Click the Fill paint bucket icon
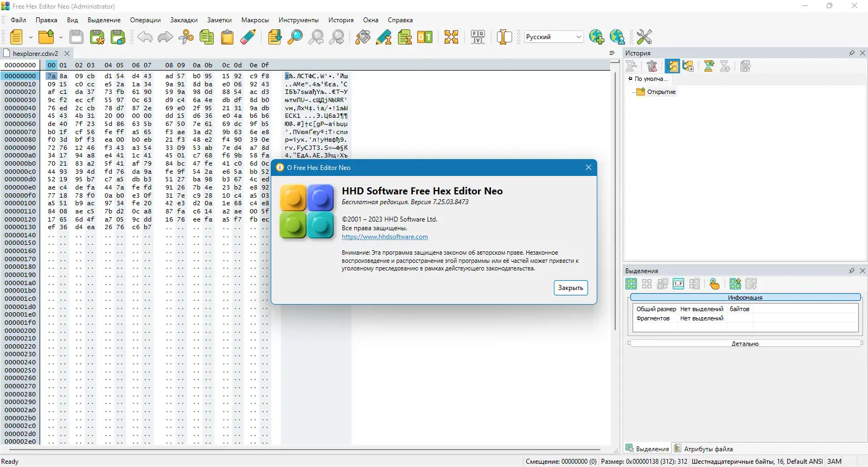This screenshot has width=868, height=467. point(363,37)
